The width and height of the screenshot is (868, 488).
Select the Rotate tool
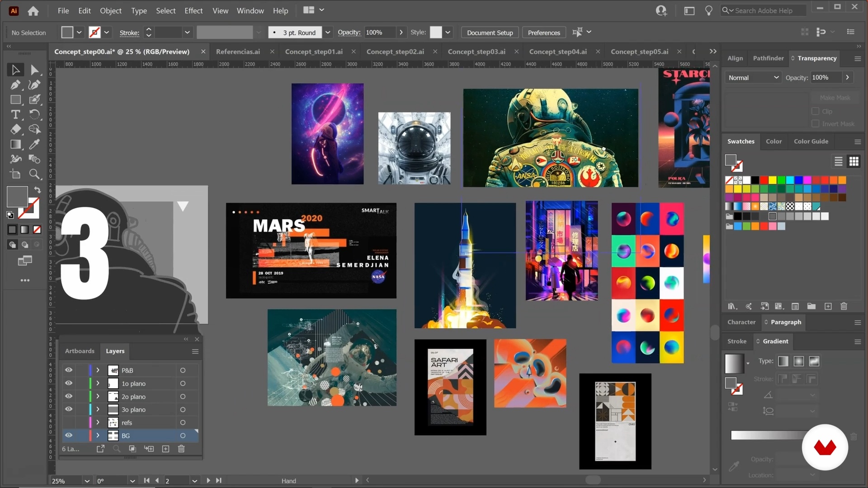click(34, 114)
